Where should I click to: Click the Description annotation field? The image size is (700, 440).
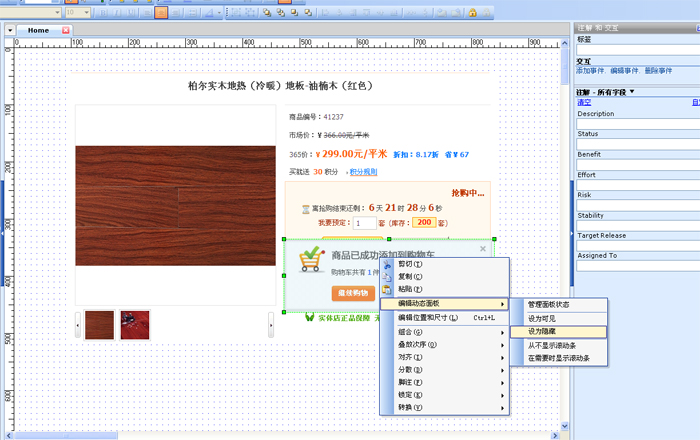pyautogui.click(x=638, y=124)
